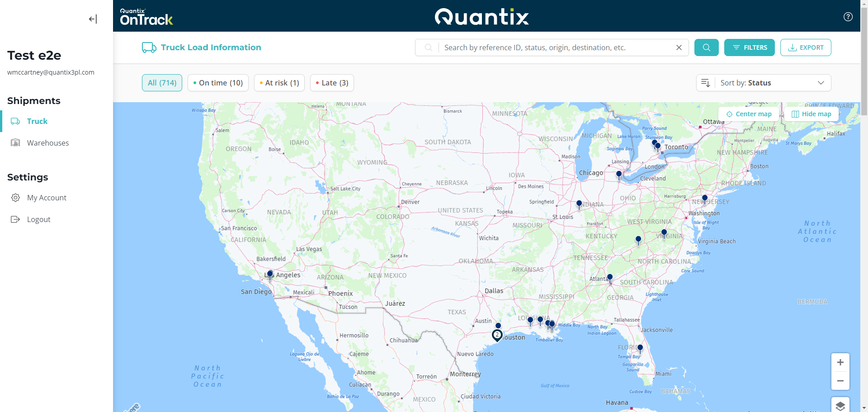
Task: Click the search magnifier button
Action: click(706, 47)
